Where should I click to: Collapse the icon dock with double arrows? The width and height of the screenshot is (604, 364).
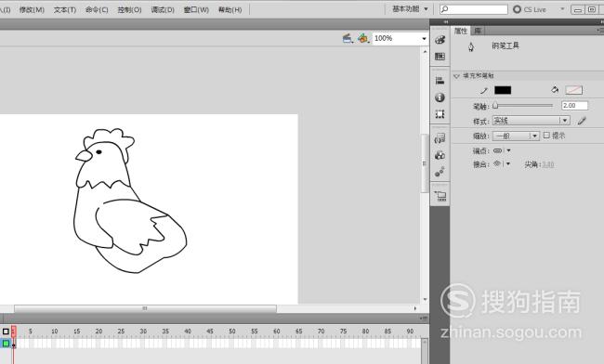[x=446, y=22]
